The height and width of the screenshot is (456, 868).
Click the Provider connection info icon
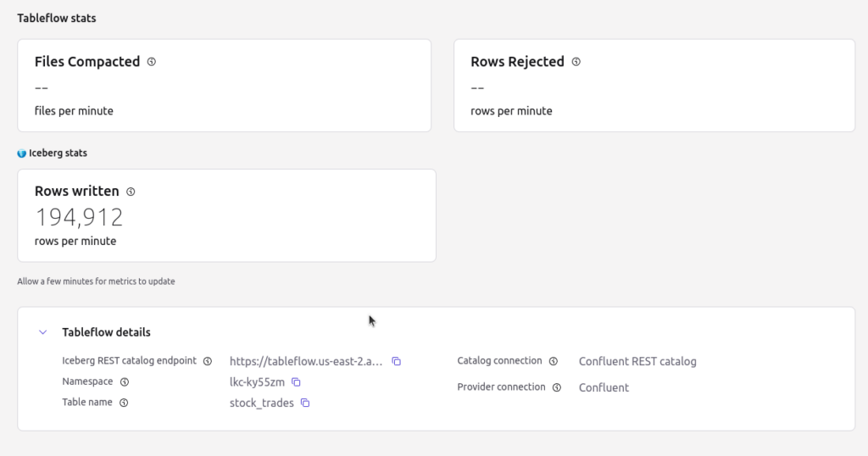click(557, 387)
